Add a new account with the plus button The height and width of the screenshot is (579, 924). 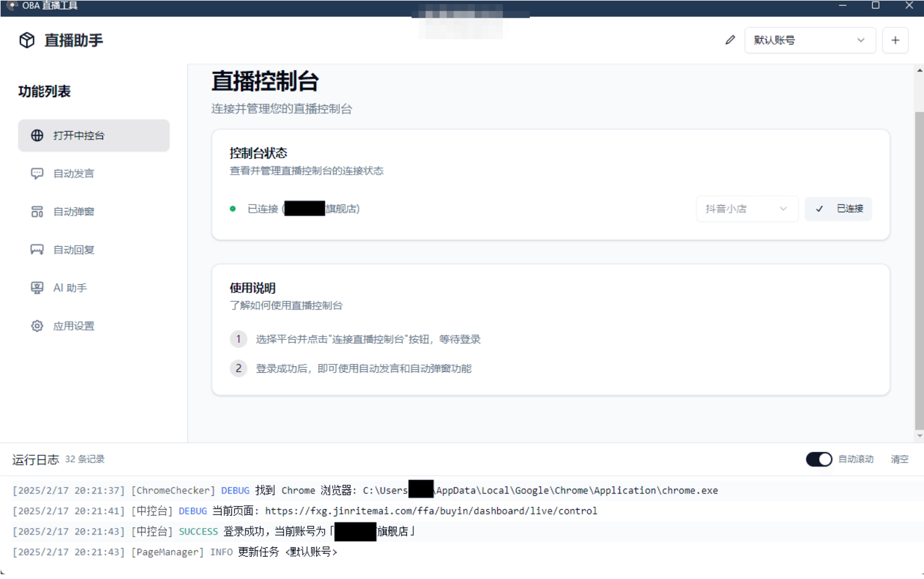click(x=895, y=40)
